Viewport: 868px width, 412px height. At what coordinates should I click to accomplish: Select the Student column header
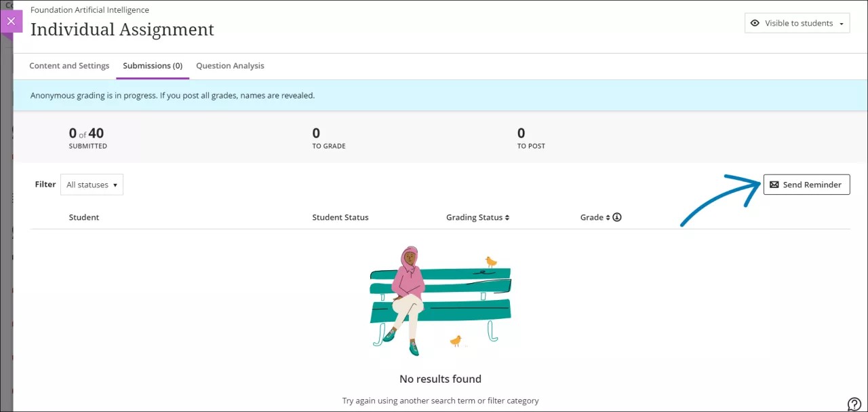pos(83,217)
